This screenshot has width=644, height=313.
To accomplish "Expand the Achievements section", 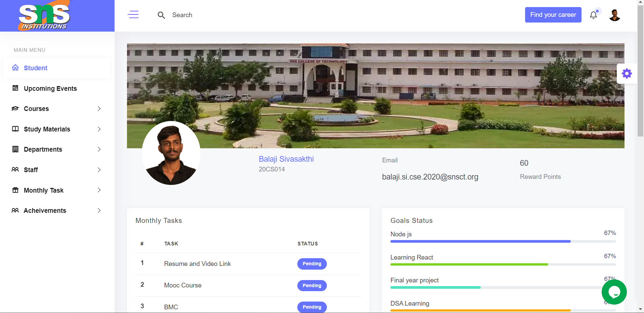I will point(99,210).
